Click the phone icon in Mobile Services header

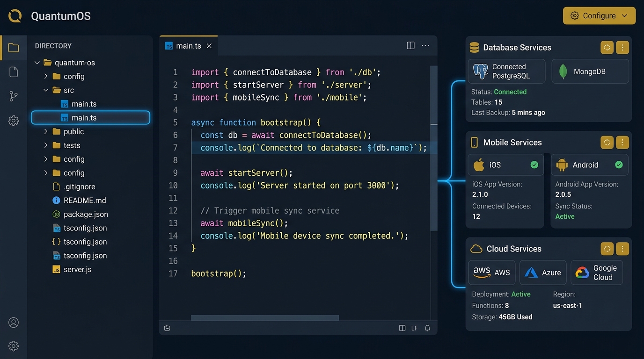474,142
